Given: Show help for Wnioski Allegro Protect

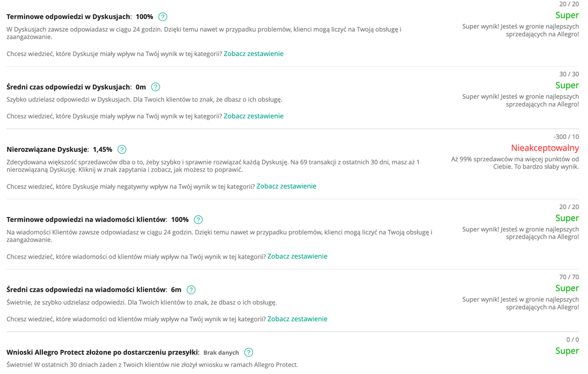Looking at the screenshot, I should [248, 352].
